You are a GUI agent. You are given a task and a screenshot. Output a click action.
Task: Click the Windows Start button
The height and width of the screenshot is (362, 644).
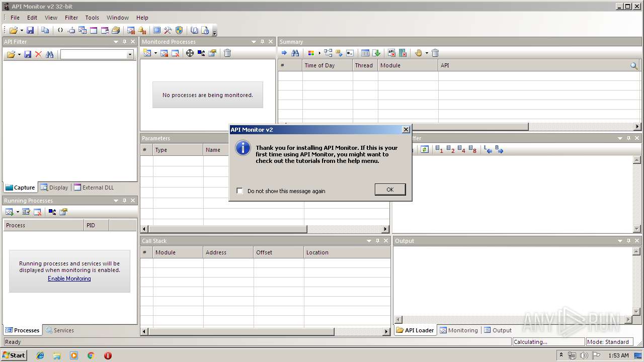(14, 355)
